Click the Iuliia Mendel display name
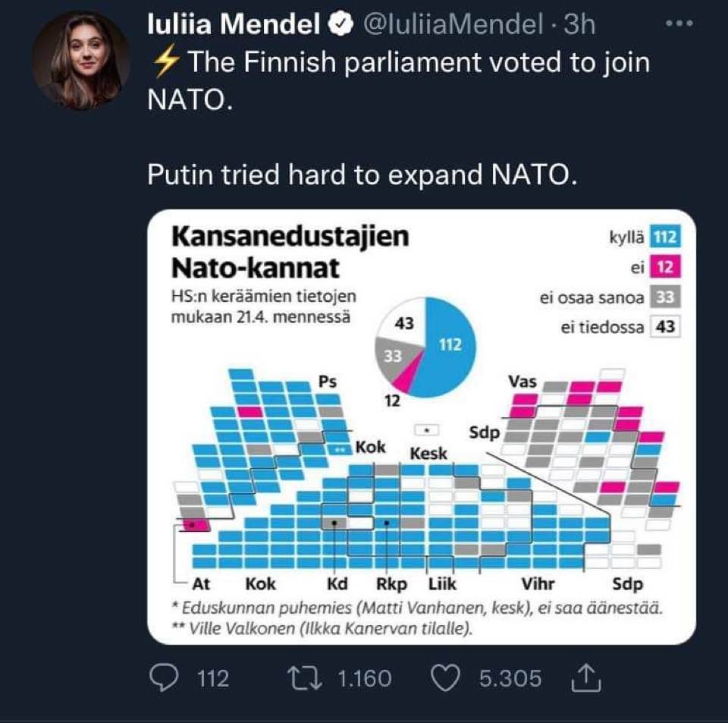728x723 pixels. (x=232, y=25)
